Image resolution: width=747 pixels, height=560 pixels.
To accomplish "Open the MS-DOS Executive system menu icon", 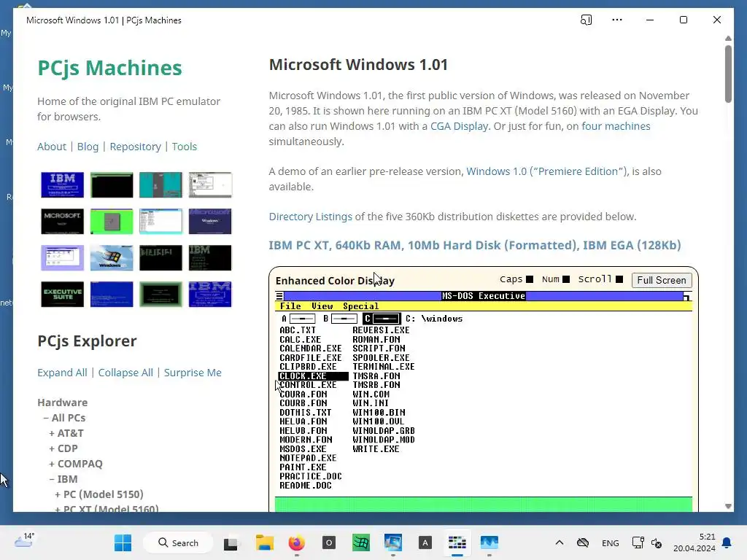I will pyautogui.click(x=279, y=296).
